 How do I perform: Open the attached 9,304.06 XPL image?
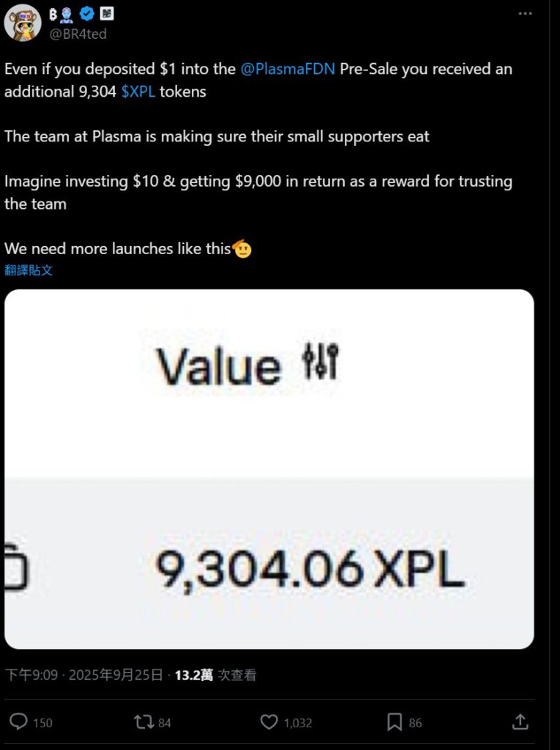click(x=269, y=469)
